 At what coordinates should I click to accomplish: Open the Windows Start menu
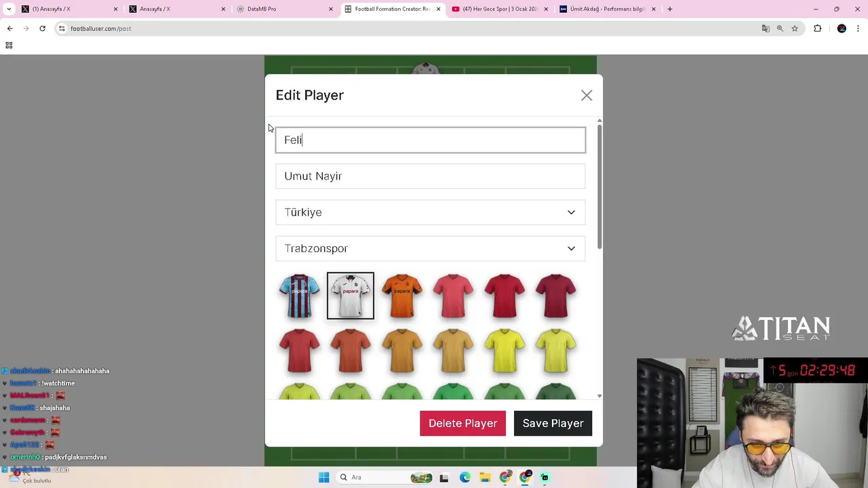click(x=323, y=477)
